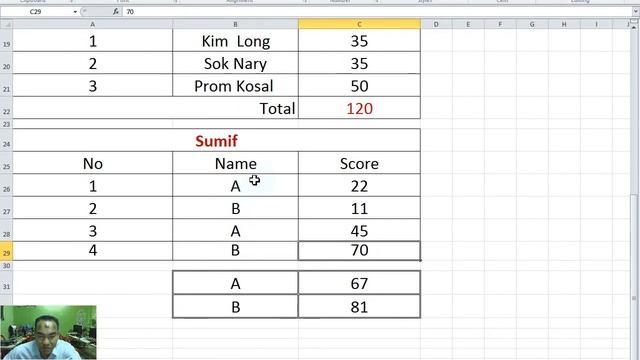Click the Score header cell

pyautogui.click(x=359, y=163)
